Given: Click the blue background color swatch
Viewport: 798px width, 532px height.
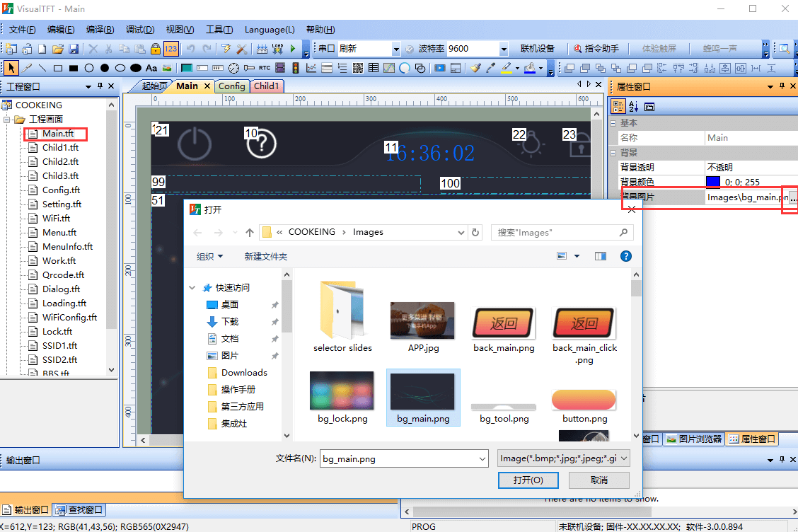Looking at the screenshot, I should click(713, 182).
